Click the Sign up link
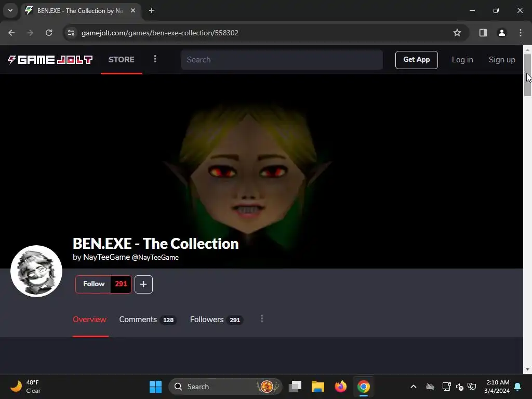Viewport: 532px width, 399px height. pos(501,60)
